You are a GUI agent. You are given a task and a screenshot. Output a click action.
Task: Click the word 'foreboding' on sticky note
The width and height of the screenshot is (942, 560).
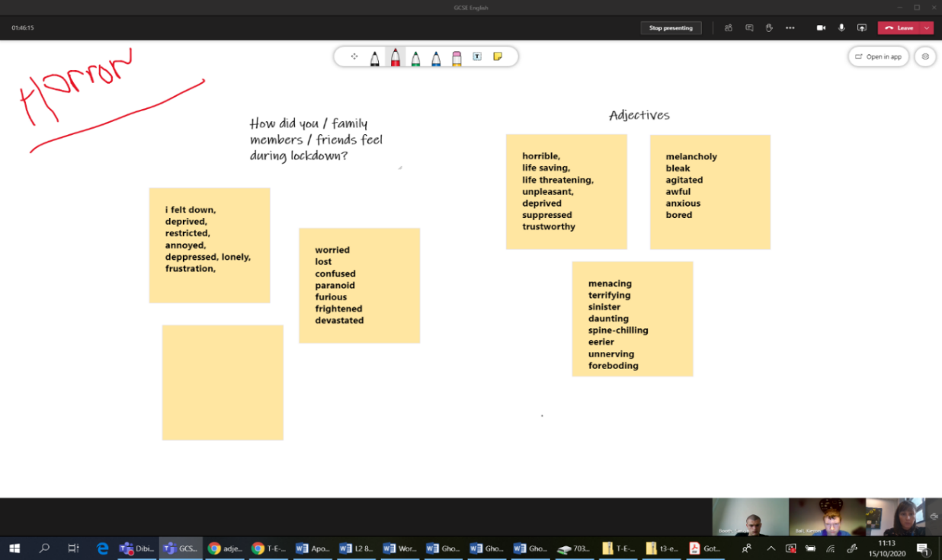click(x=614, y=366)
